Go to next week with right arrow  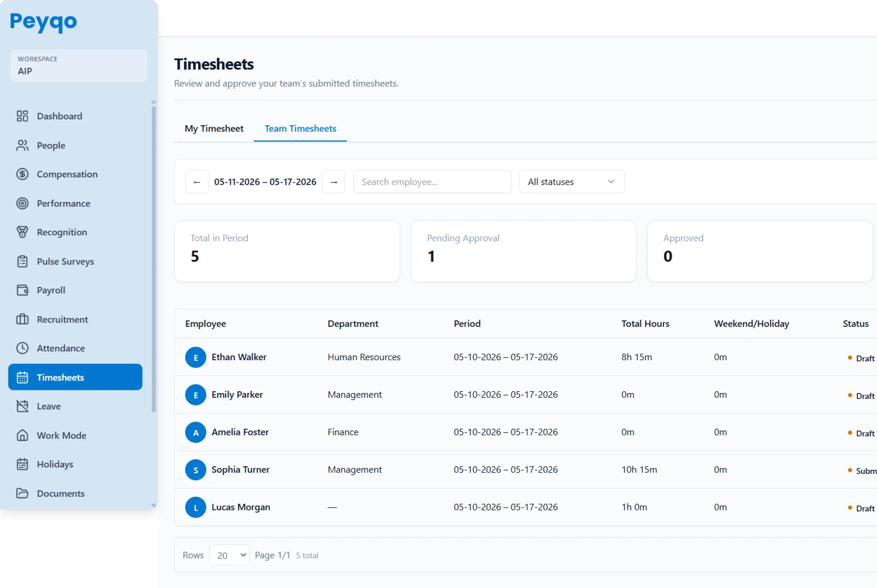tap(334, 182)
